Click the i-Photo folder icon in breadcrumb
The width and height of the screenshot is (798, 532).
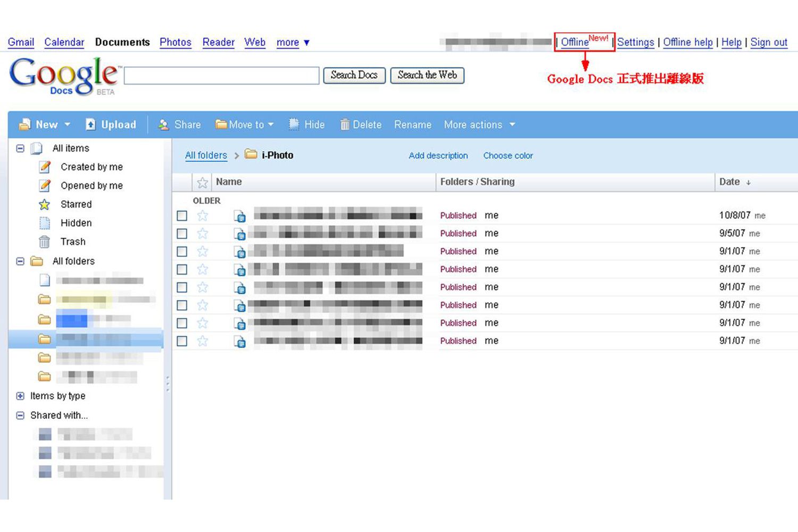(251, 154)
